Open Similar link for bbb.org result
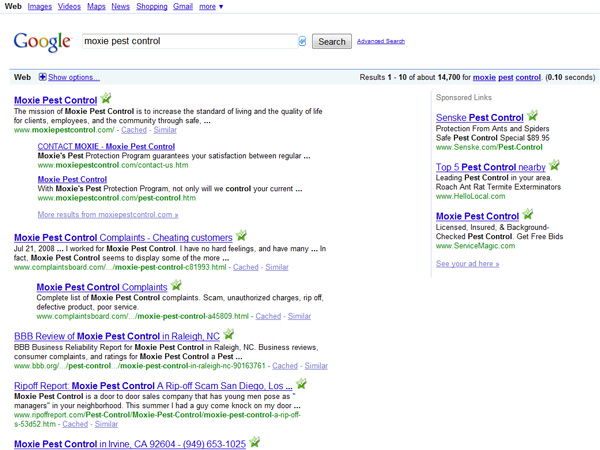 316,366
